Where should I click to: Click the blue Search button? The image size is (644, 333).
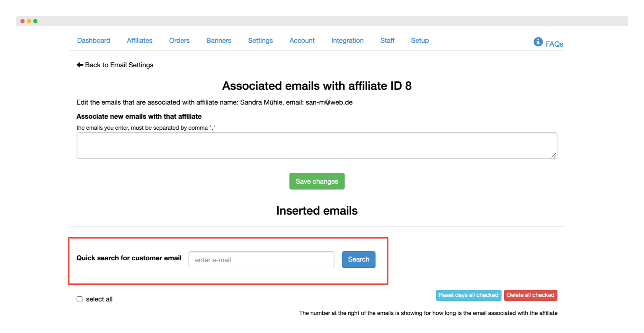tap(359, 259)
